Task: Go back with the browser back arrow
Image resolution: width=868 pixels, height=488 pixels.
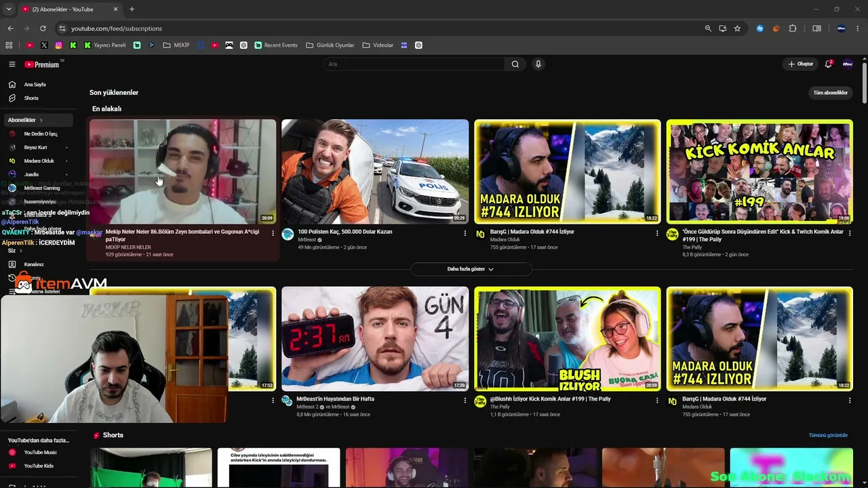Action: pos(10,28)
